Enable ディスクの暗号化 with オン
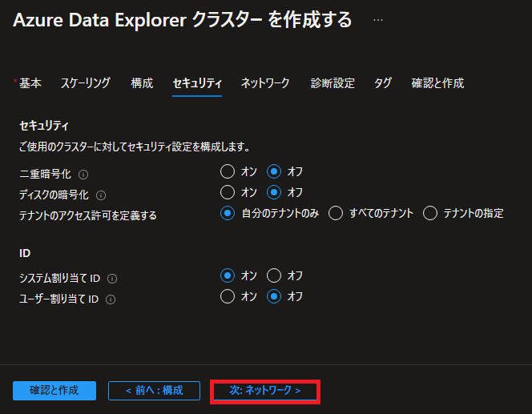532x414 pixels. click(228, 192)
